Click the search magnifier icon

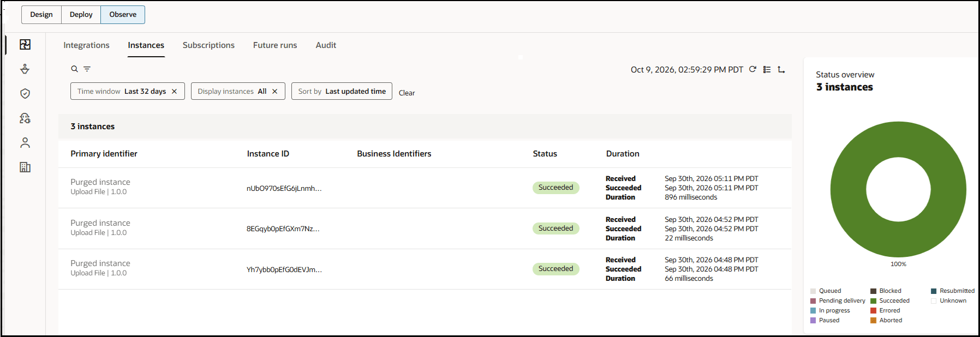pos(75,69)
